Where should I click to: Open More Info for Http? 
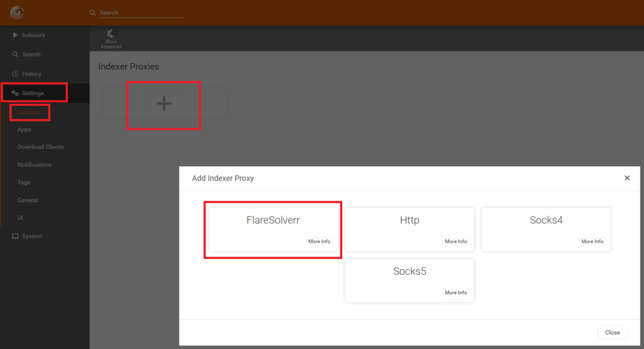[x=456, y=241]
